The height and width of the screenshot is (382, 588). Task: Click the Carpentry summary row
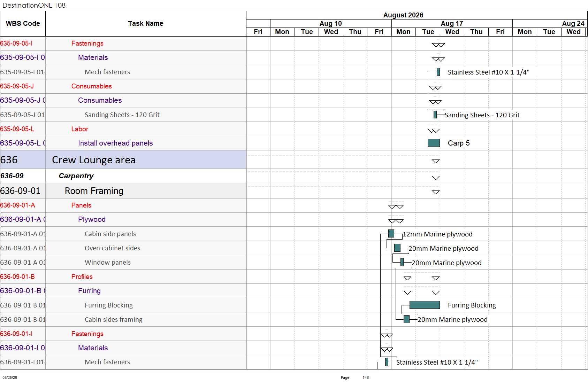click(123, 176)
